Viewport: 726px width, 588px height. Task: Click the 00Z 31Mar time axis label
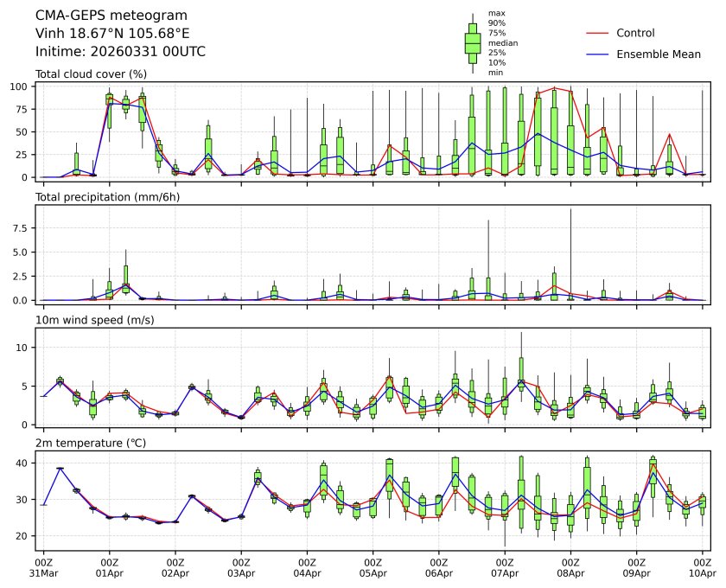(44, 567)
